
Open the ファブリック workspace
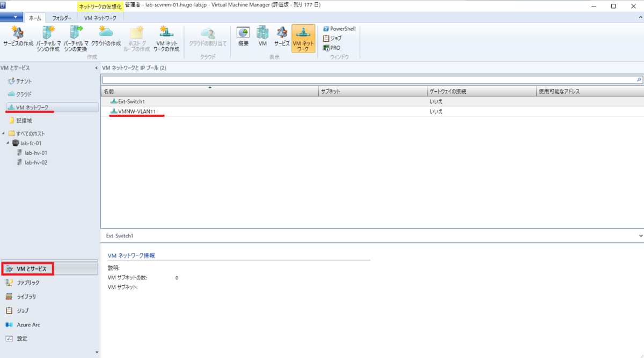click(x=50, y=282)
